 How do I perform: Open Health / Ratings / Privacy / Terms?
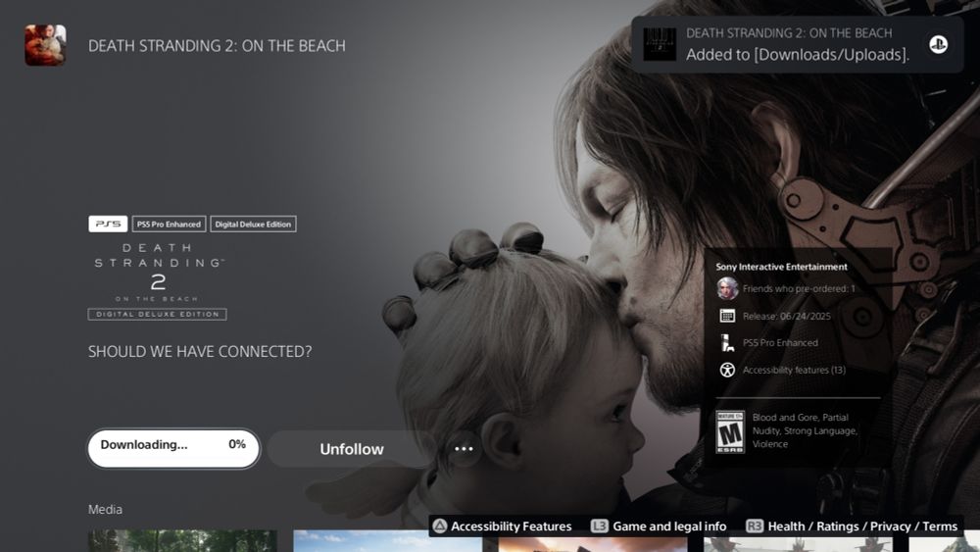pyautogui.click(x=862, y=527)
